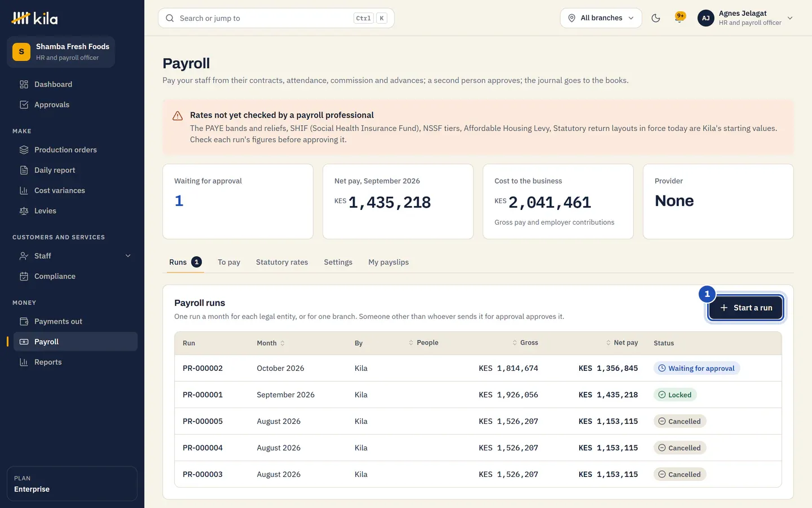Click the Waiting for approval count card
Image resolution: width=812 pixels, height=508 pixels.
click(x=238, y=202)
